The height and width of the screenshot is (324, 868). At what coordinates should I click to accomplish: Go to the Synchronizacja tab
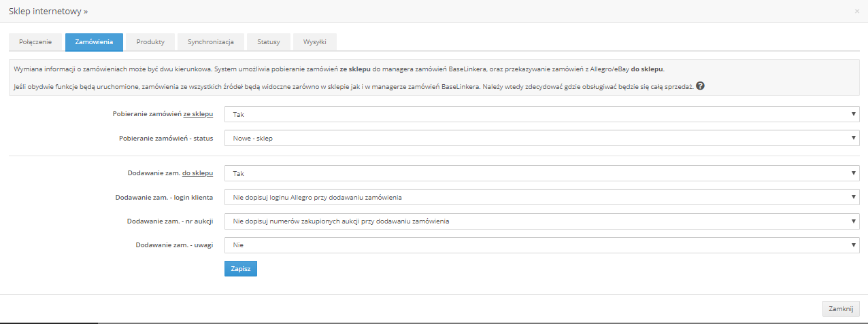coord(211,42)
